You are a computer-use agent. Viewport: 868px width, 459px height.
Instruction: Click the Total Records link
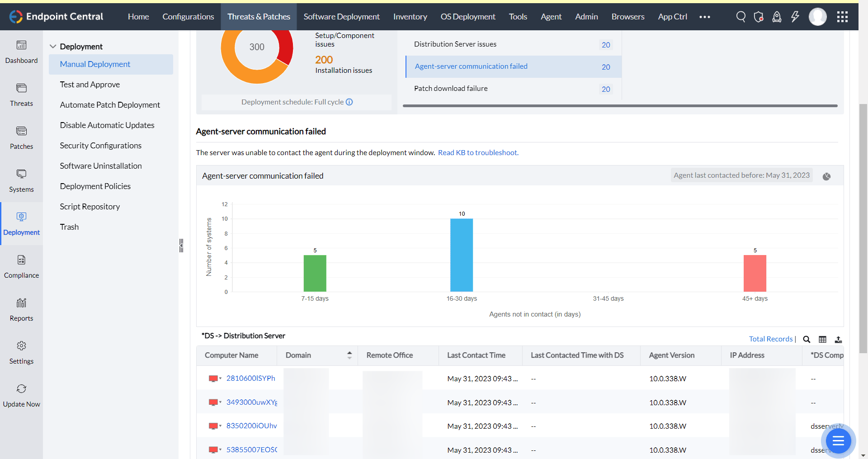770,339
